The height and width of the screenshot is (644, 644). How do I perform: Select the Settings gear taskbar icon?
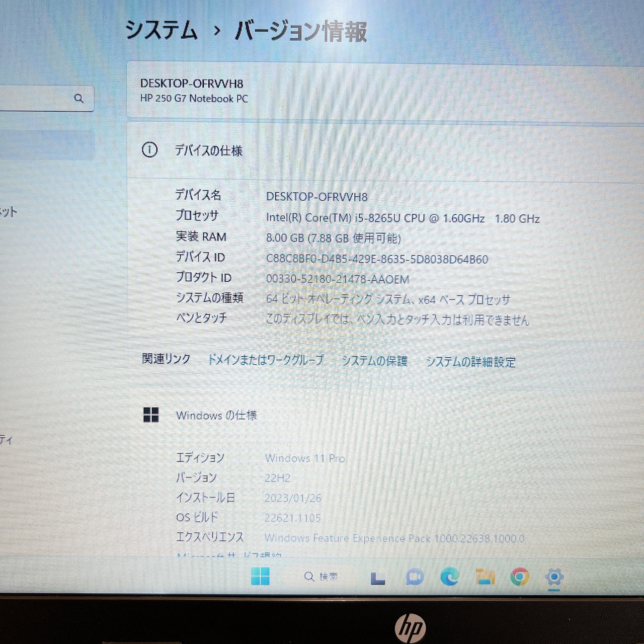coord(554,577)
